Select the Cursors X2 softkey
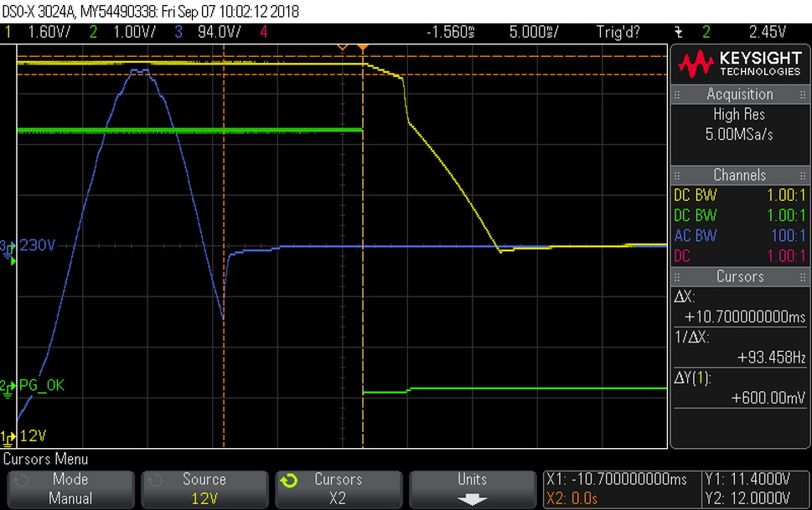This screenshot has height=510, width=812. [x=339, y=489]
